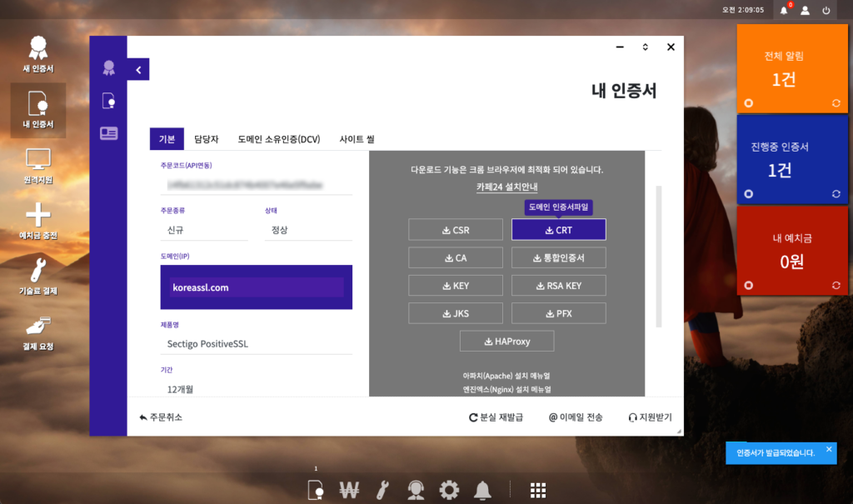Click the support agent icon in the dock
Screen dimensions: 853x504
click(x=417, y=491)
